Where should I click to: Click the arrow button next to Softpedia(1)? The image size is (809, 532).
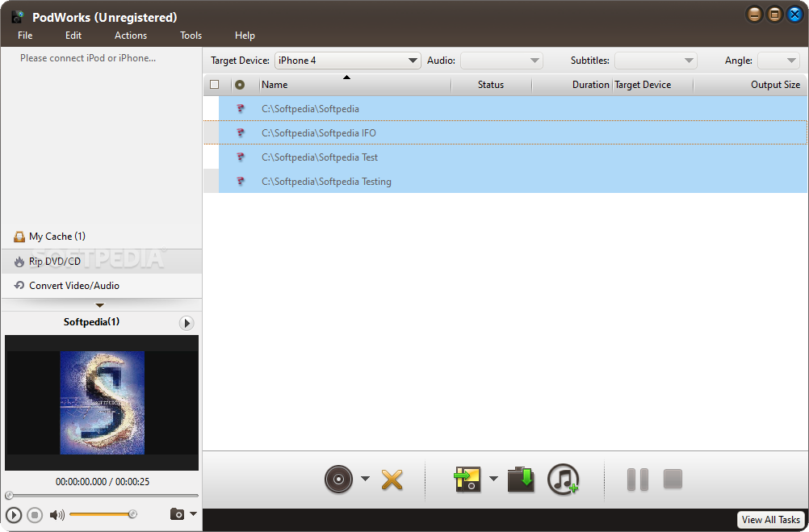tap(187, 323)
